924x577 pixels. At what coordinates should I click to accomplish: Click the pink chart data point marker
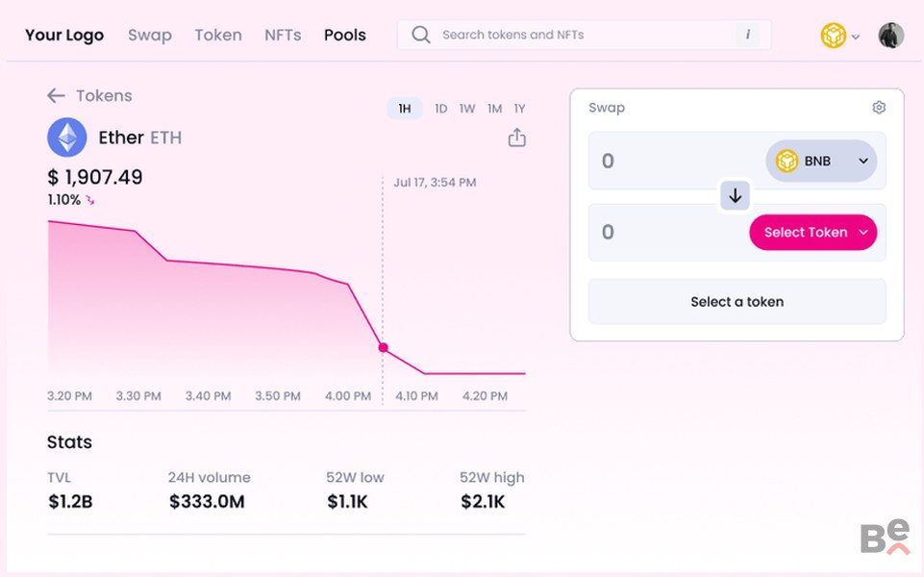tap(383, 347)
